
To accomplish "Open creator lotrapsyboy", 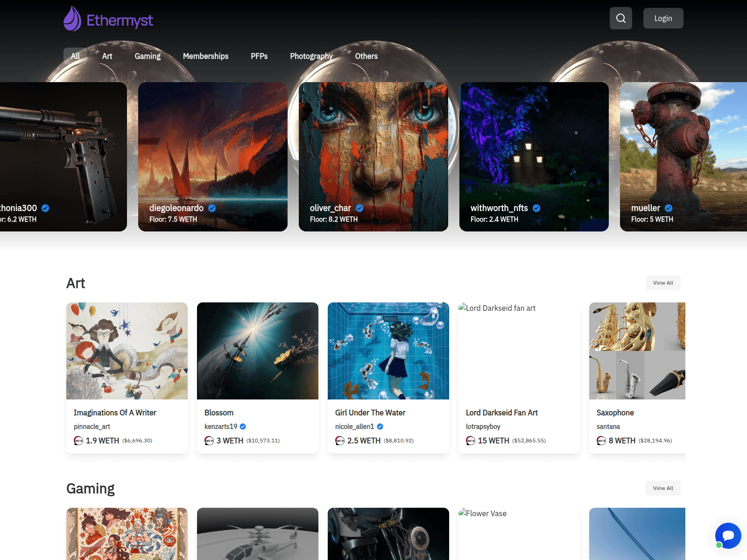I will coord(483,427).
